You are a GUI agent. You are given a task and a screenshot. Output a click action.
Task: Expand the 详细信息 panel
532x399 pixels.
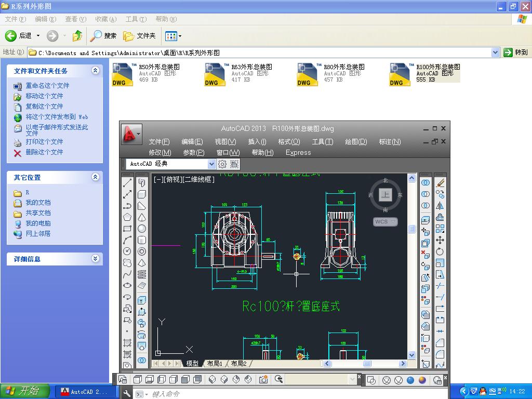(x=96, y=259)
